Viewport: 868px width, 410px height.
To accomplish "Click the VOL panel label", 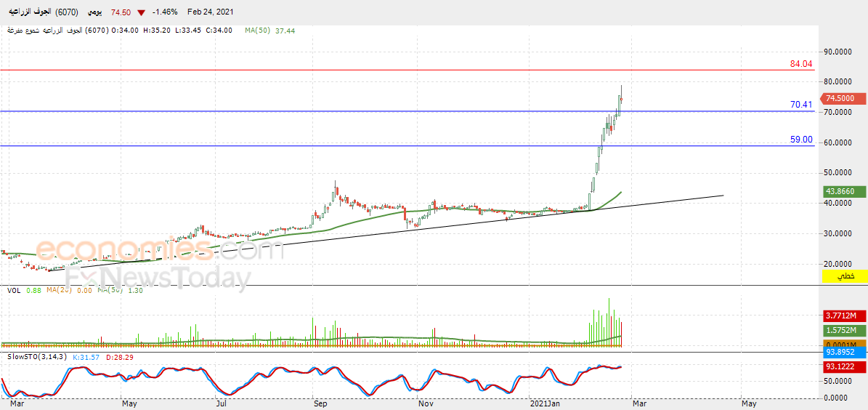I will click(13, 289).
